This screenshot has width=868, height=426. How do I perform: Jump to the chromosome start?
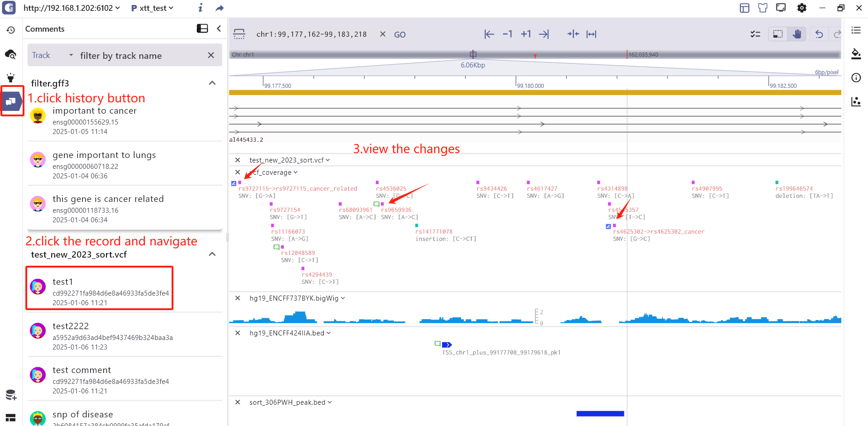tap(489, 34)
